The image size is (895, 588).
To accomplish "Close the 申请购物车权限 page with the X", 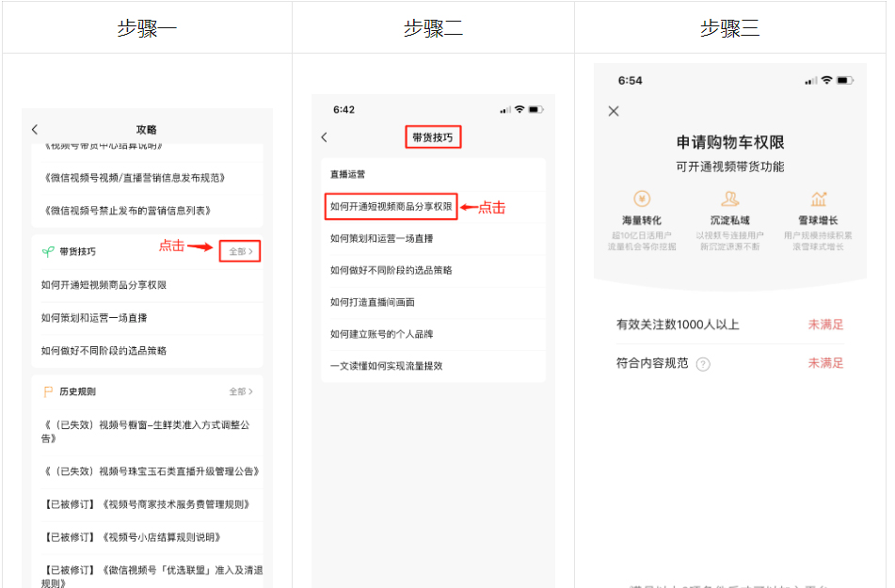I will 614,111.
